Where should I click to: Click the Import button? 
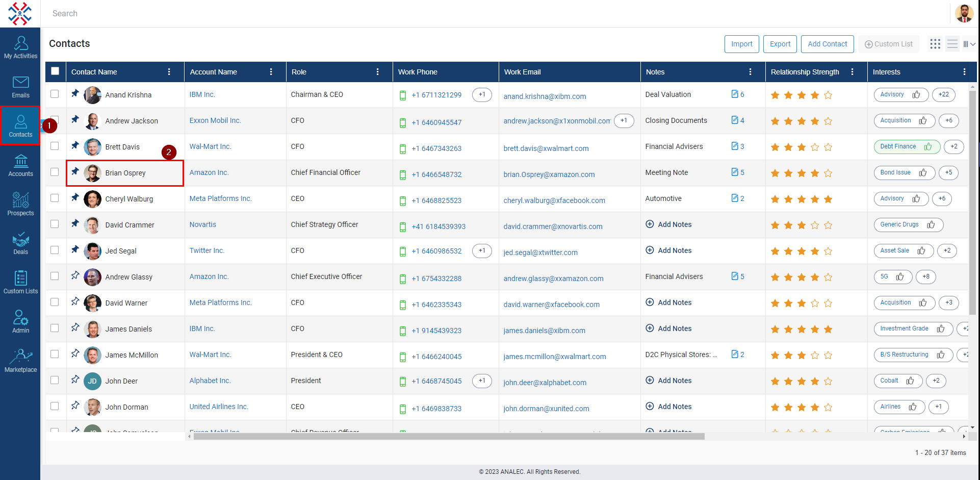742,44
